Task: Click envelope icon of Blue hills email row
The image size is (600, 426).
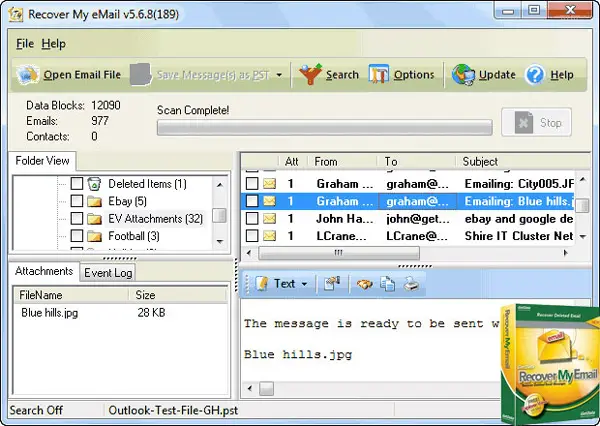Action: 269,201
